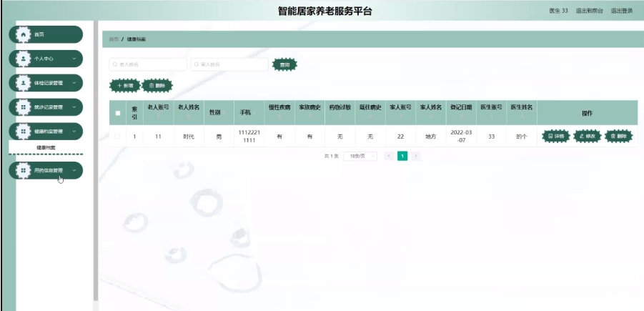Click the sort arrows under 医生账号 header
The image size is (644, 311).
point(492,117)
